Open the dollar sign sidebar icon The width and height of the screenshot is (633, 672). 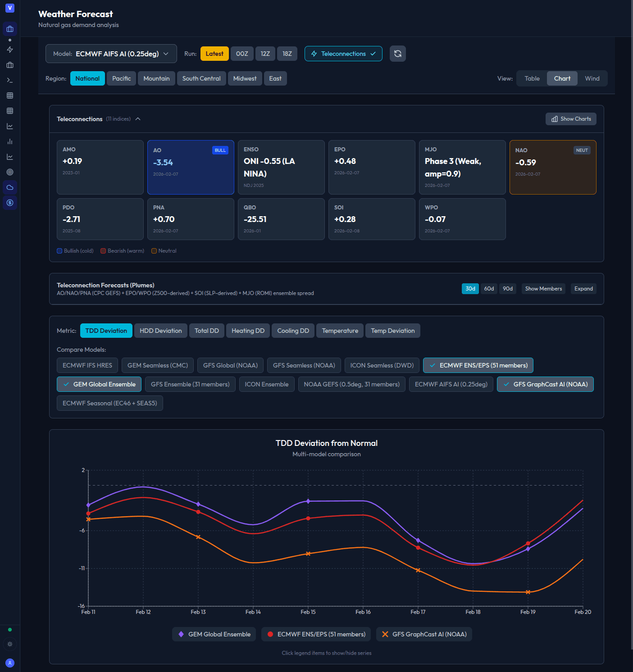pyautogui.click(x=10, y=203)
